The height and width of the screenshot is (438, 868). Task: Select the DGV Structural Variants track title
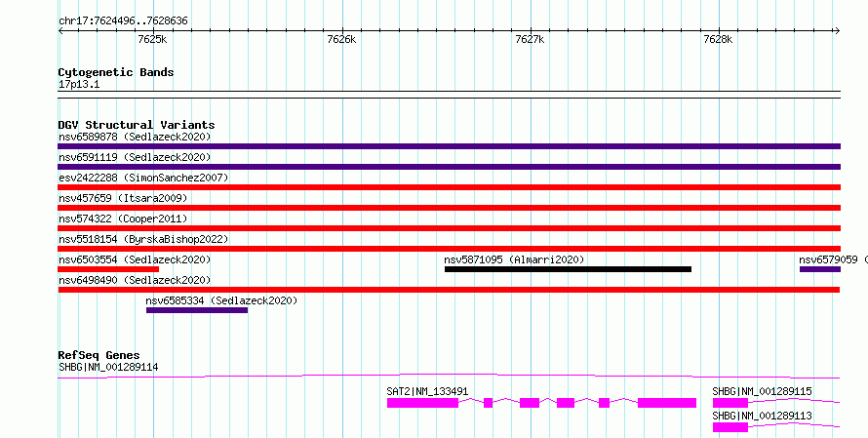tap(137, 125)
